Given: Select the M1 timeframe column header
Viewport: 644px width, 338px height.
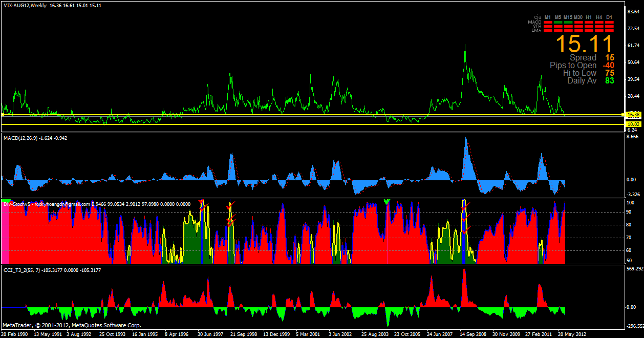Looking at the screenshot, I should (548, 17).
